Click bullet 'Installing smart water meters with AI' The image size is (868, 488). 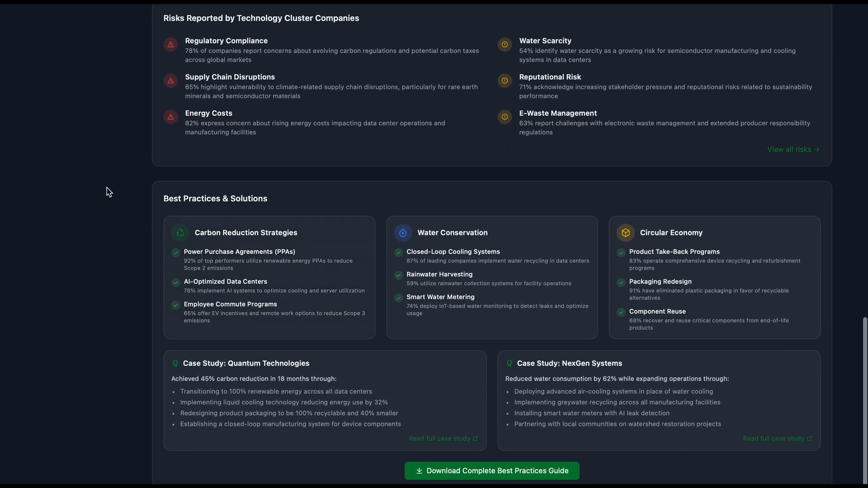tap(592, 413)
